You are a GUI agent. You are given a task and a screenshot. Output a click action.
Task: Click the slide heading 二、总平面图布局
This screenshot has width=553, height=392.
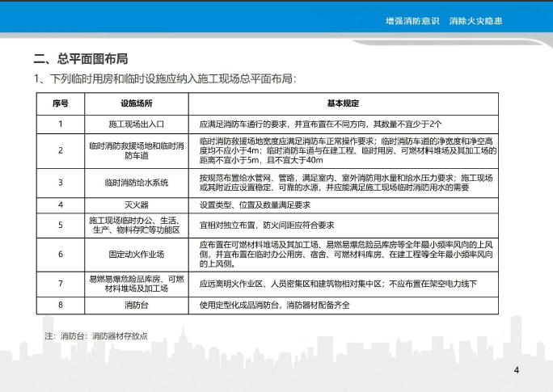click(81, 59)
